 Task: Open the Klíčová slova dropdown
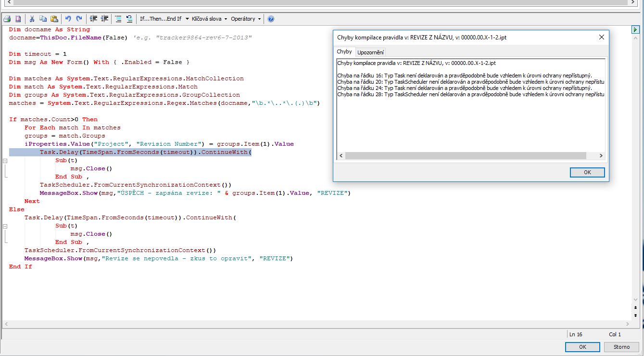pyautogui.click(x=209, y=19)
